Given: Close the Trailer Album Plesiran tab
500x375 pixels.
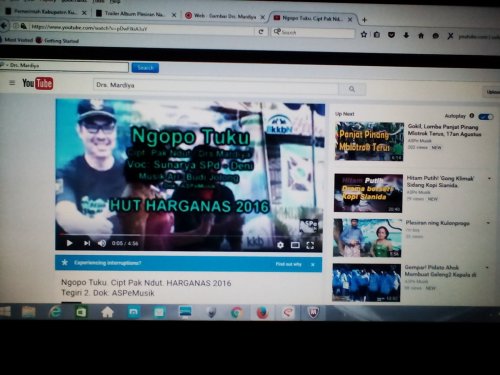Looking at the screenshot, I should 174,15.
